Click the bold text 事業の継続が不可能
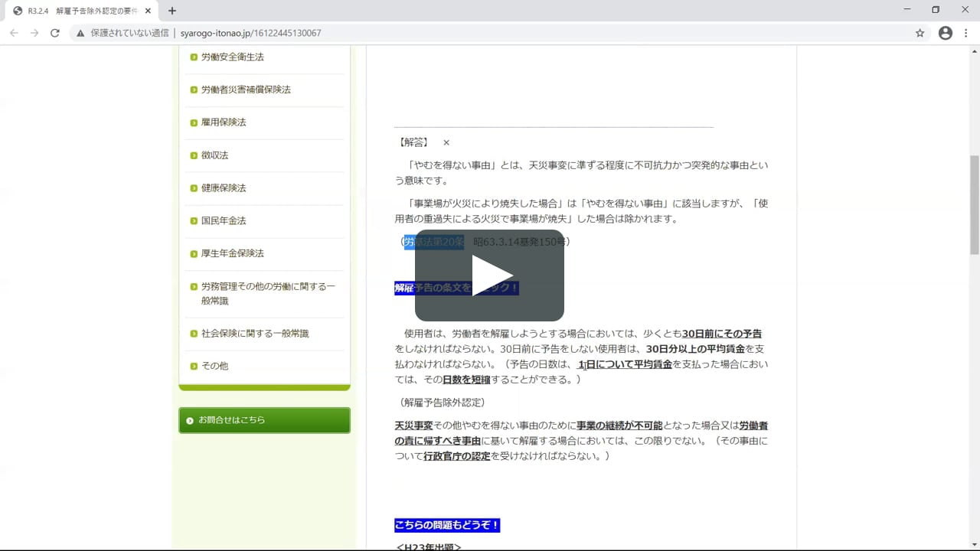980x551 pixels. click(619, 425)
